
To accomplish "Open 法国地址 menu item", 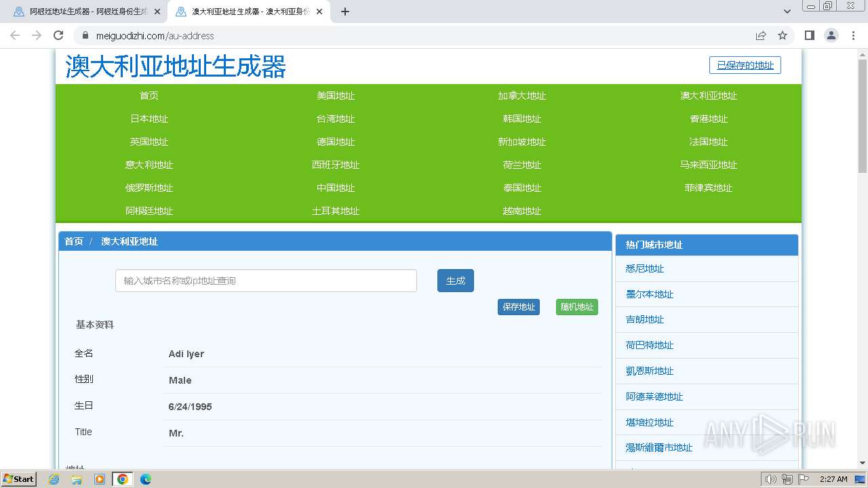I will tap(709, 142).
